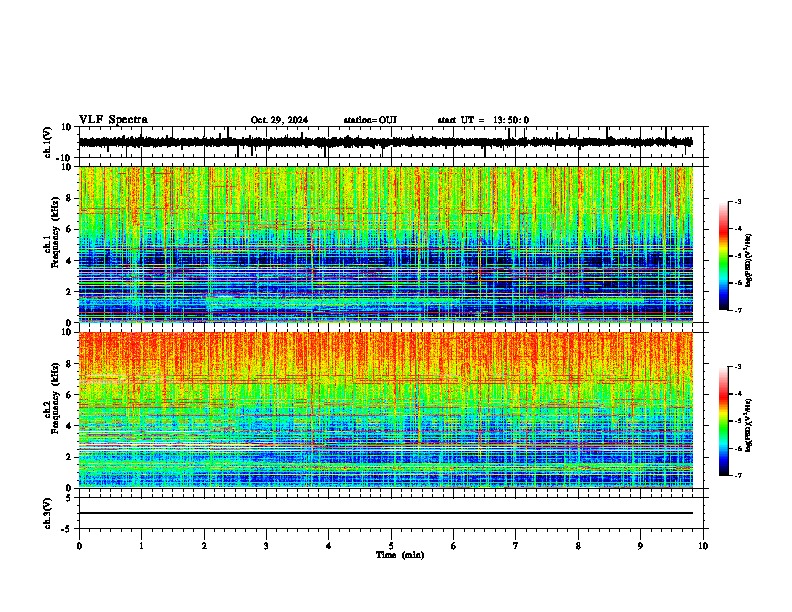Click the "station=OUJ" header label

click(x=370, y=120)
